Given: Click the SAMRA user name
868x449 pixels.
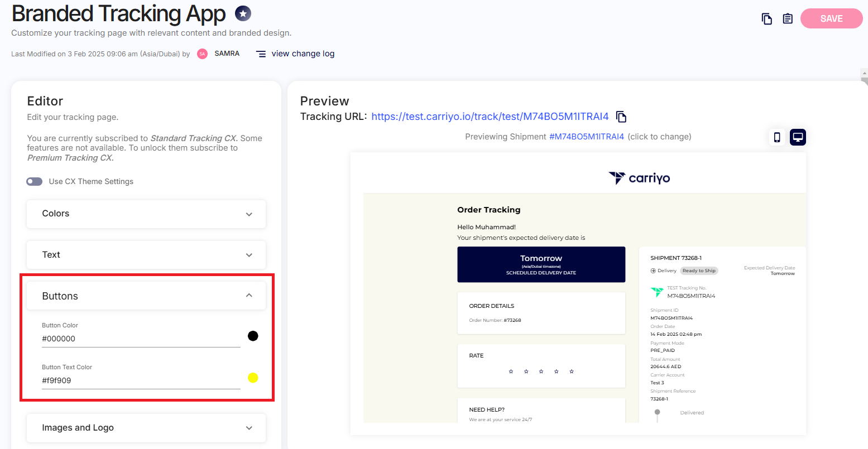Looking at the screenshot, I should click(x=227, y=54).
